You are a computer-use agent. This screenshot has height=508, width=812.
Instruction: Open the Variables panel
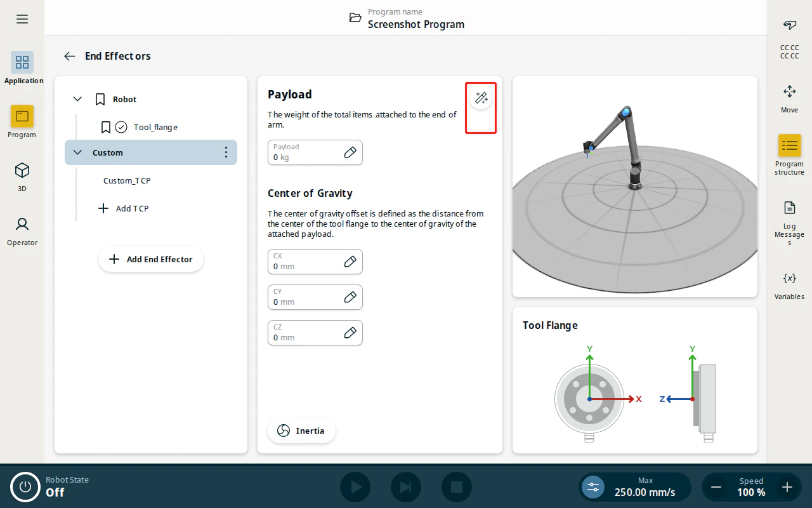click(x=789, y=285)
